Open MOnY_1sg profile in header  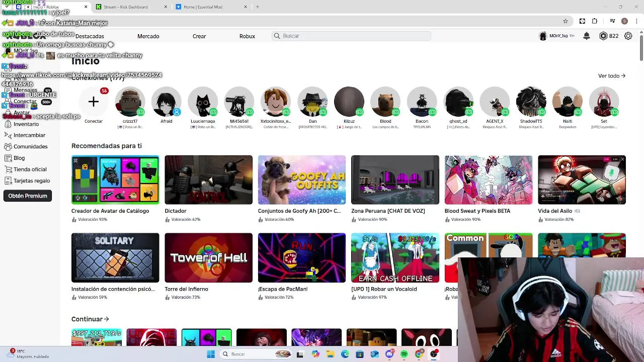click(556, 36)
